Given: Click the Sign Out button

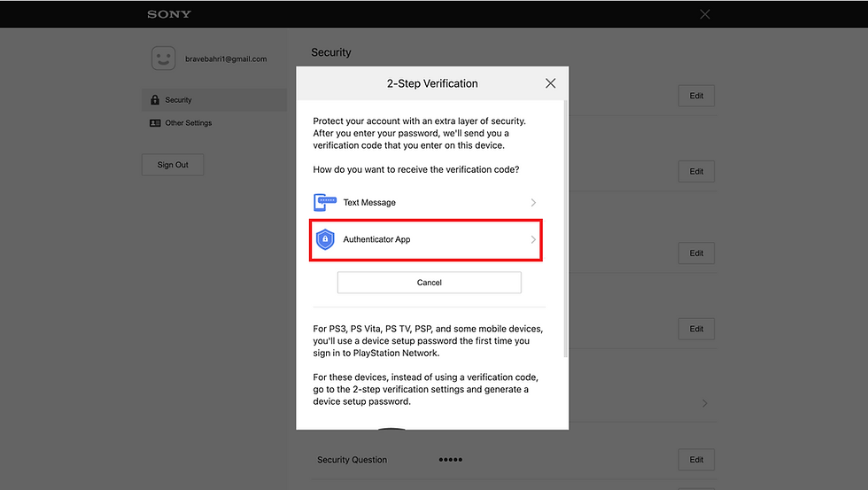Looking at the screenshot, I should (173, 165).
